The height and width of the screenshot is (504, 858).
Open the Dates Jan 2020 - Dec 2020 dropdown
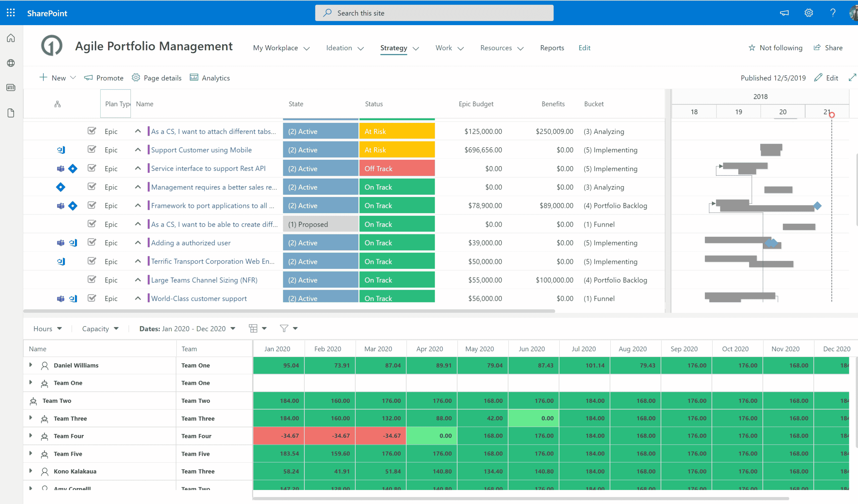(187, 329)
